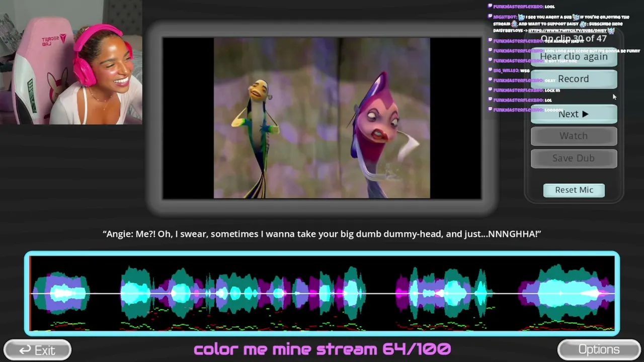
Task: Open the twitch.tv/subs/daisy link in chat
Action: (x=567, y=31)
